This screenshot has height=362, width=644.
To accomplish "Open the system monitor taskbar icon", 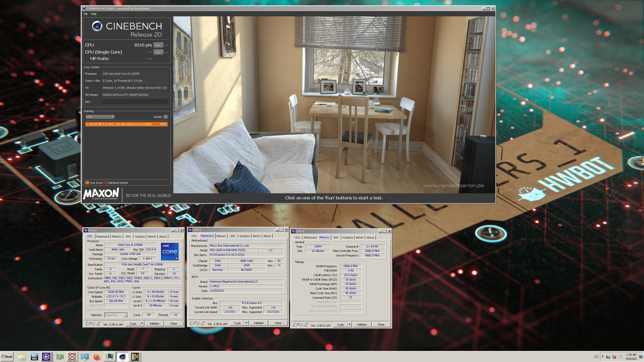I will pyautogui.click(x=110, y=357).
